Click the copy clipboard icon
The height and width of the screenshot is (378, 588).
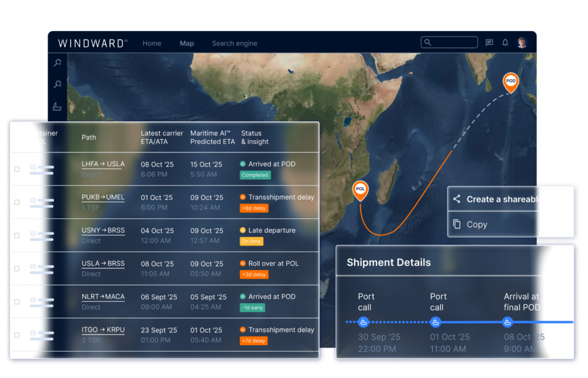point(457,224)
